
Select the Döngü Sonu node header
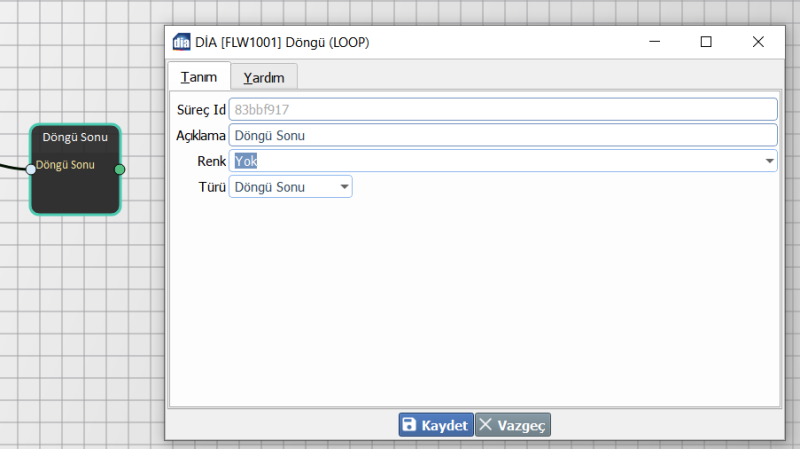[x=75, y=137]
